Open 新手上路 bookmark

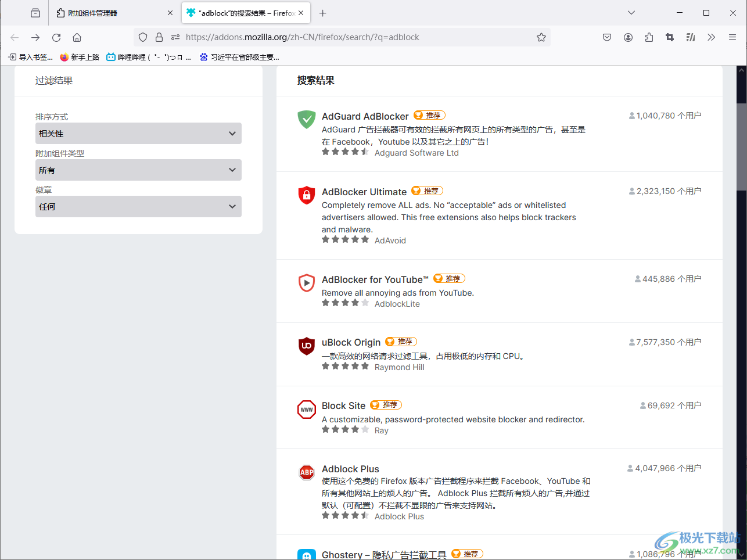(x=80, y=57)
